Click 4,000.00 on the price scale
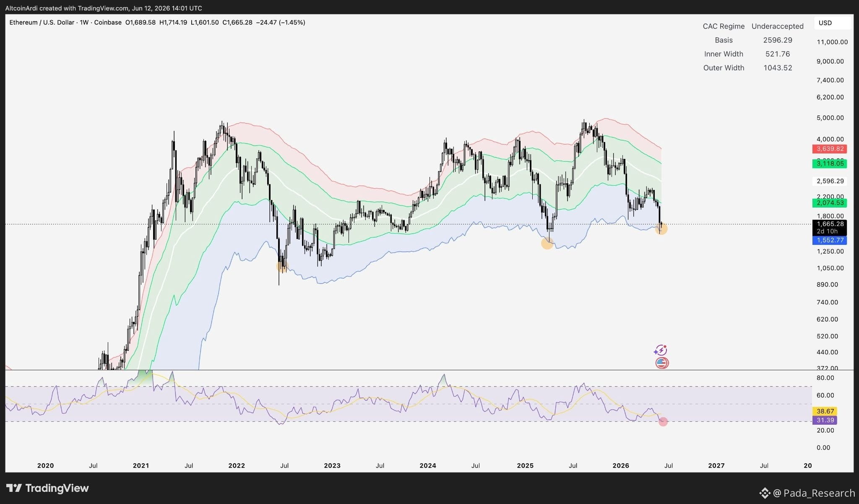859x504 pixels. (x=830, y=139)
